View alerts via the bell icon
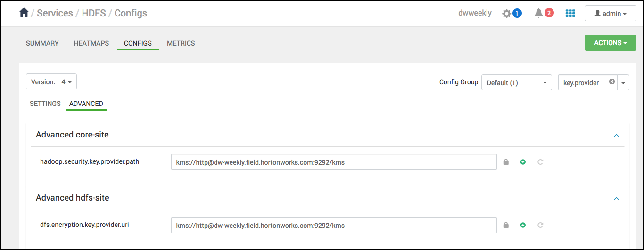 click(x=538, y=13)
